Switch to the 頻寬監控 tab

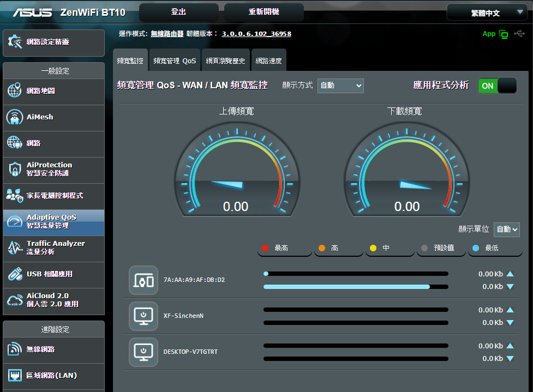(x=130, y=61)
